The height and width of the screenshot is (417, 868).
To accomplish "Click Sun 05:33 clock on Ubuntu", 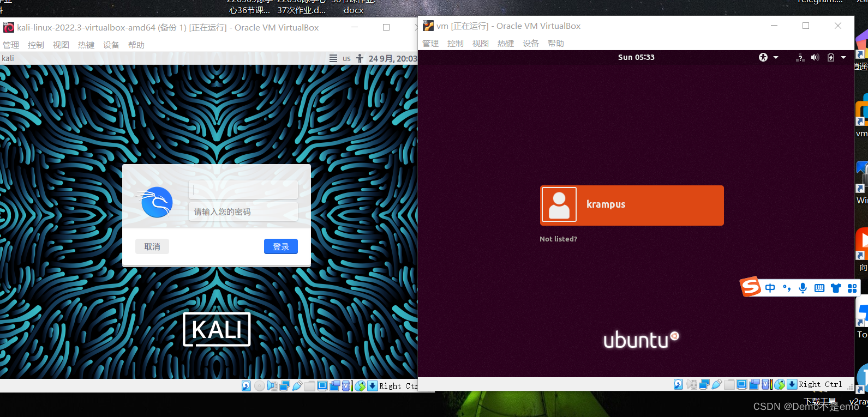I will tap(636, 57).
